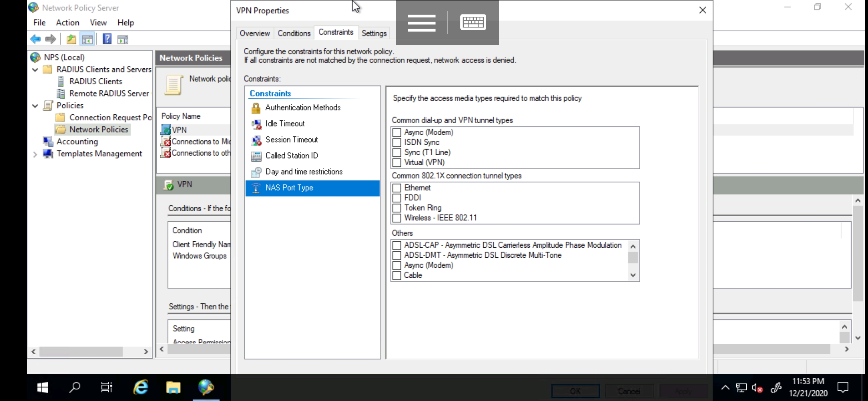
Task: Select the NAS Port Type antenna icon
Action: pos(256,188)
